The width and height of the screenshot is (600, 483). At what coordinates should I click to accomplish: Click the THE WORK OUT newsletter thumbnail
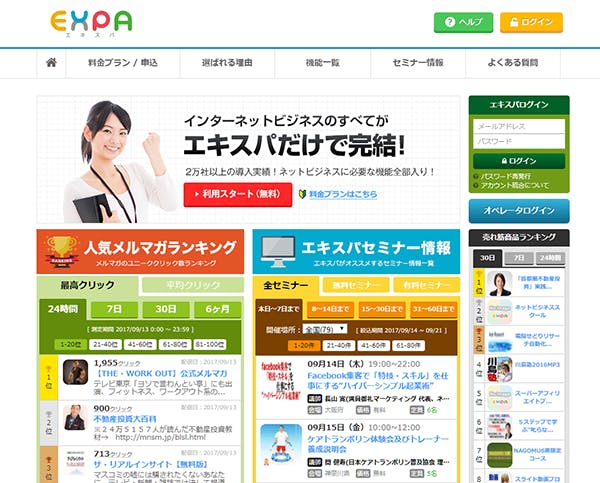(x=75, y=372)
